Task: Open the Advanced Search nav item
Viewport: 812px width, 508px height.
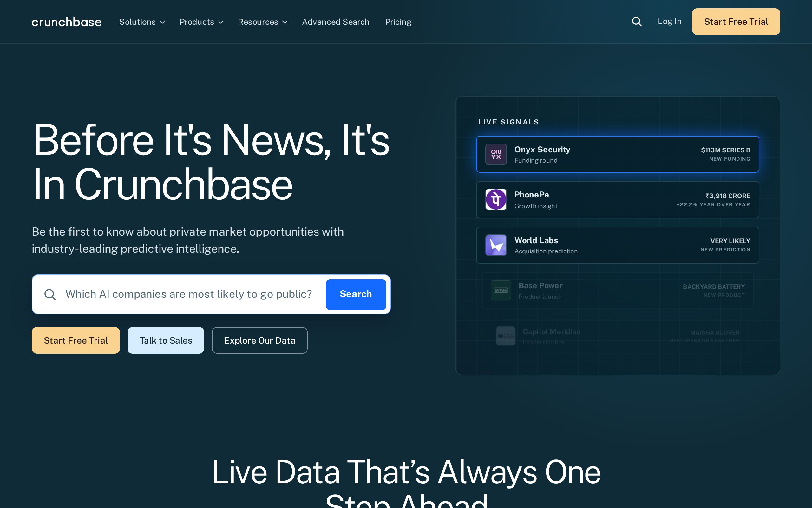Action: coord(336,22)
